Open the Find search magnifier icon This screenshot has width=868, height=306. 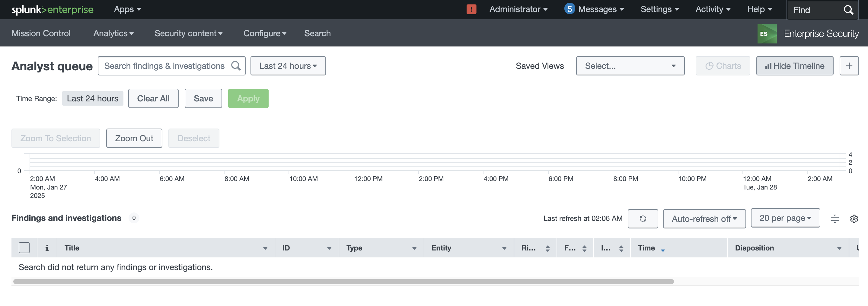click(x=848, y=10)
